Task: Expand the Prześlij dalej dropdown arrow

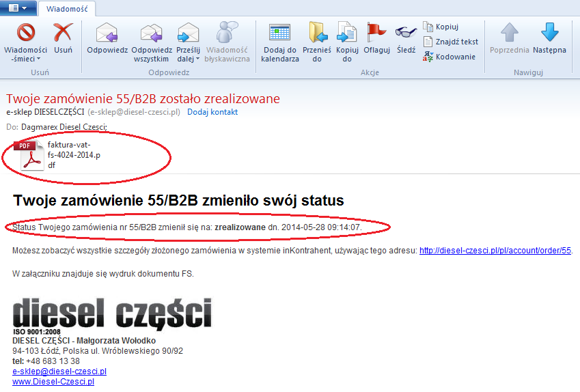Action: 197,59
